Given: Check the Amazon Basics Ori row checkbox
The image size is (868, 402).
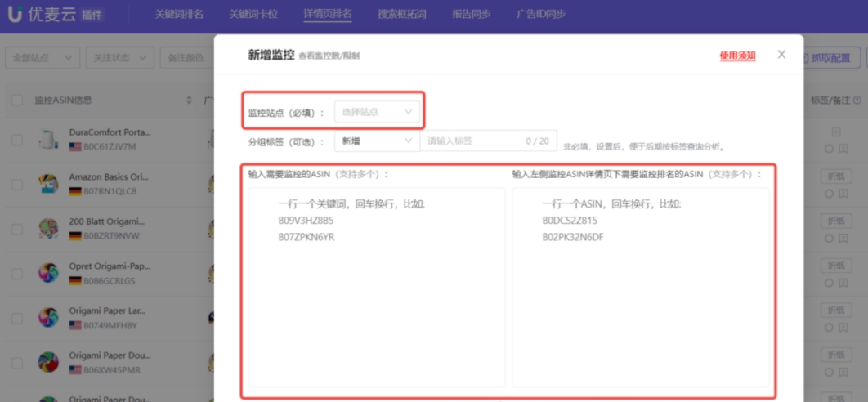Looking at the screenshot, I should point(17,185).
